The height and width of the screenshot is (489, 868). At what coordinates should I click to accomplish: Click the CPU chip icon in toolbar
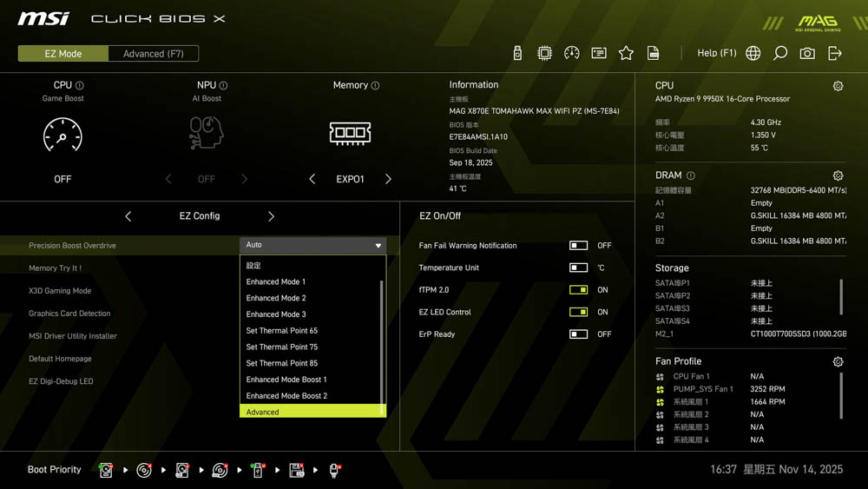[x=544, y=53]
